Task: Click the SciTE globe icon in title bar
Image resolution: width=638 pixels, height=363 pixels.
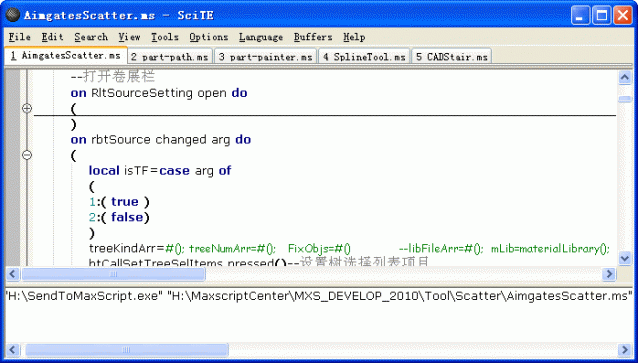Action: [x=13, y=15]
